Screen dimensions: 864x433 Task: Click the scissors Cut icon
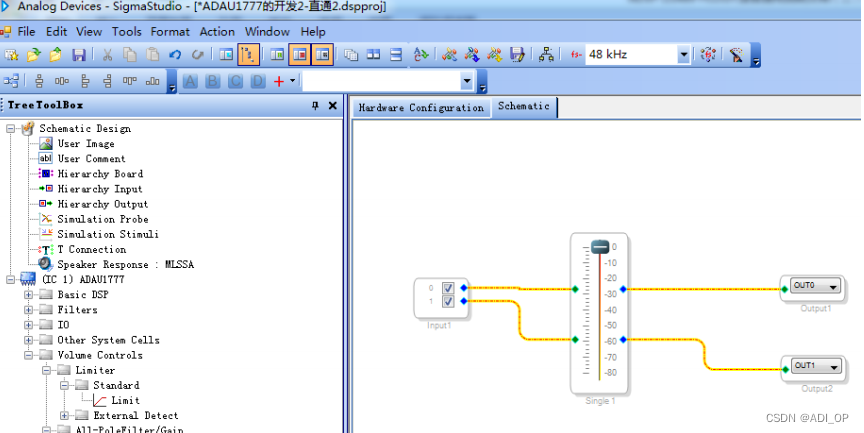point(107,55)
